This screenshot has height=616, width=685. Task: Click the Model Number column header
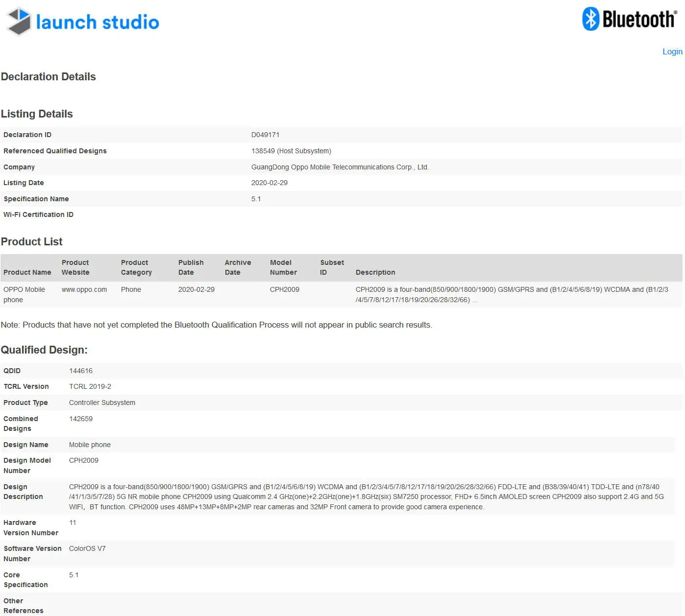tap(283, 267)
